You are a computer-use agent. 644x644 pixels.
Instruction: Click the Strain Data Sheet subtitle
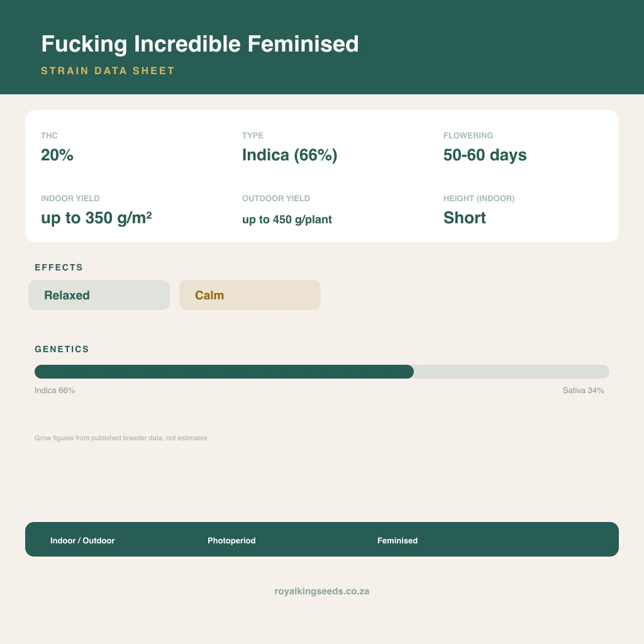108,70
